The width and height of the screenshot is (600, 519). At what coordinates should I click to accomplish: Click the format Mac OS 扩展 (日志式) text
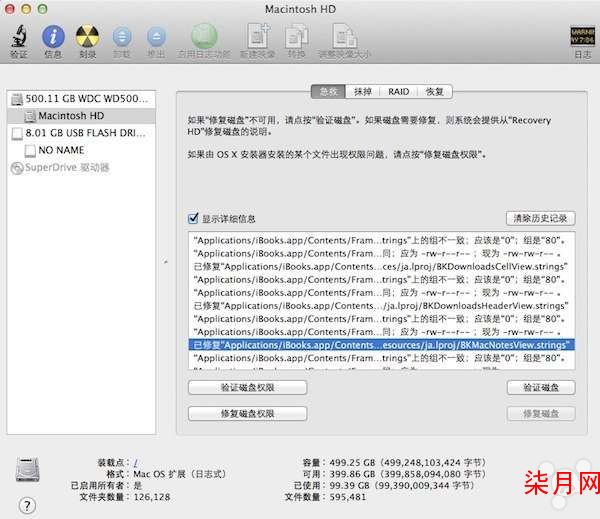180,474
